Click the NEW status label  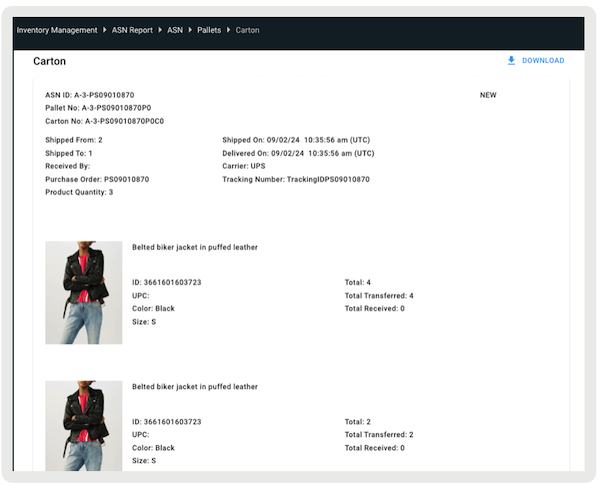[x=488, y=95]
